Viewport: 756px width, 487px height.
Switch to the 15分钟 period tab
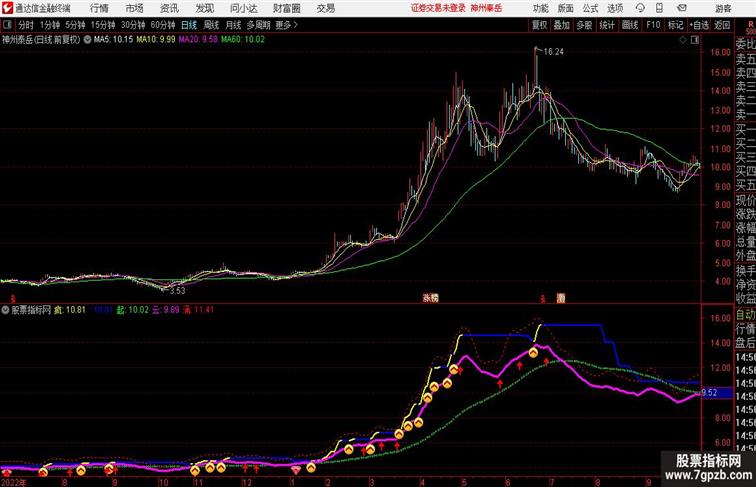tap(103, 25)
